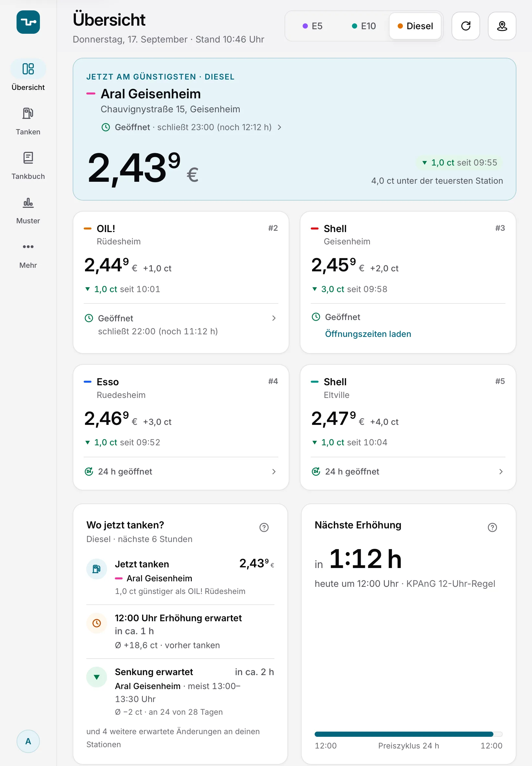Click the 1,0 ct seit 09:55 badge
This screenshot has width=532, height=766.
coord(459,163)
